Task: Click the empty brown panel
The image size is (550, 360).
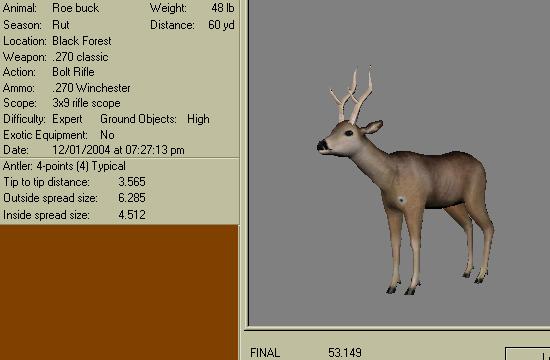Action: click(119, 292)
